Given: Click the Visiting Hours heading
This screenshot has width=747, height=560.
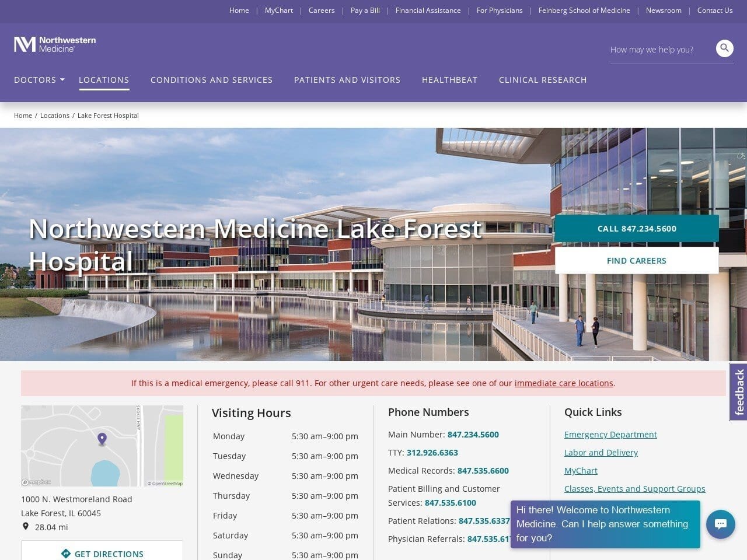Looking at the screenshot, I should 252,413.
